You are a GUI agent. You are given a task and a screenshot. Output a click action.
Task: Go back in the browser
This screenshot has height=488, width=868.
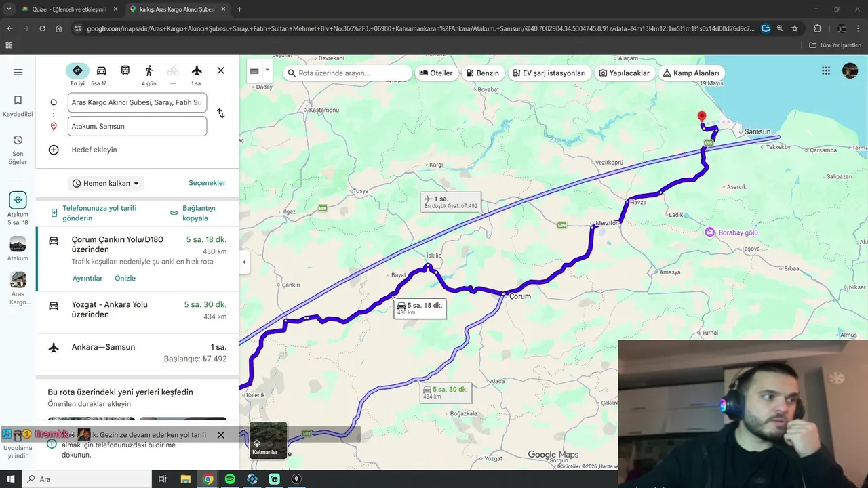[x=10, y=28]
